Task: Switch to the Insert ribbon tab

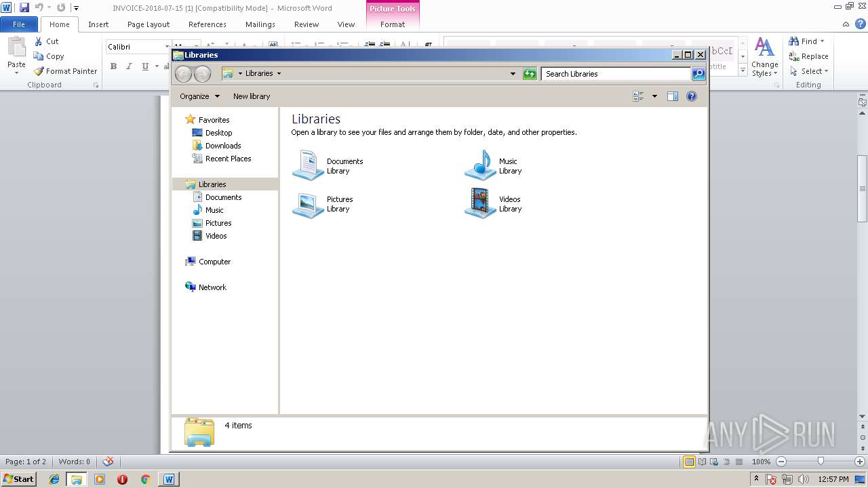Action: 98,24
